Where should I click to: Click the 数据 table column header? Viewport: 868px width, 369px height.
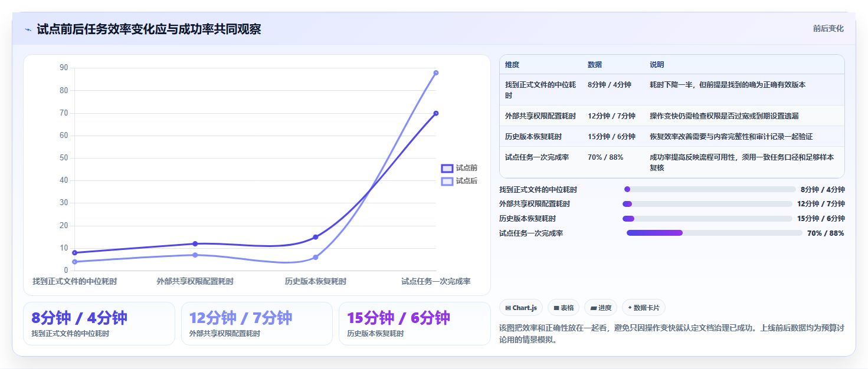595,65
